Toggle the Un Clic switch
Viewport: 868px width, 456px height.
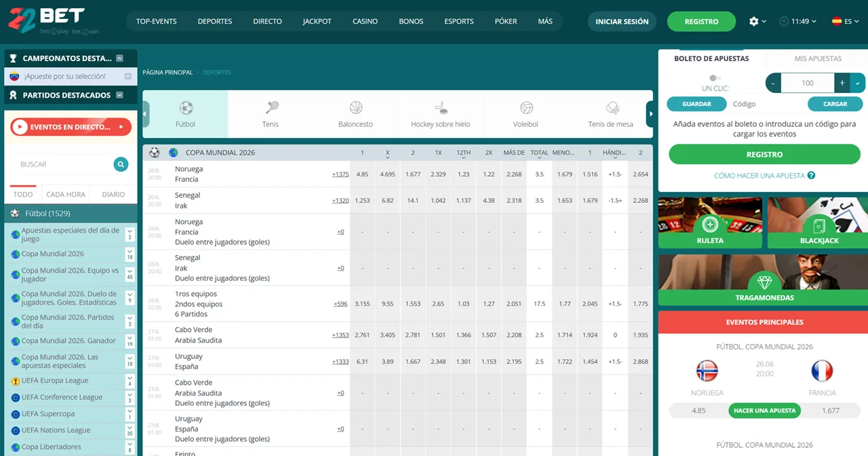click(x=715, y=78)
